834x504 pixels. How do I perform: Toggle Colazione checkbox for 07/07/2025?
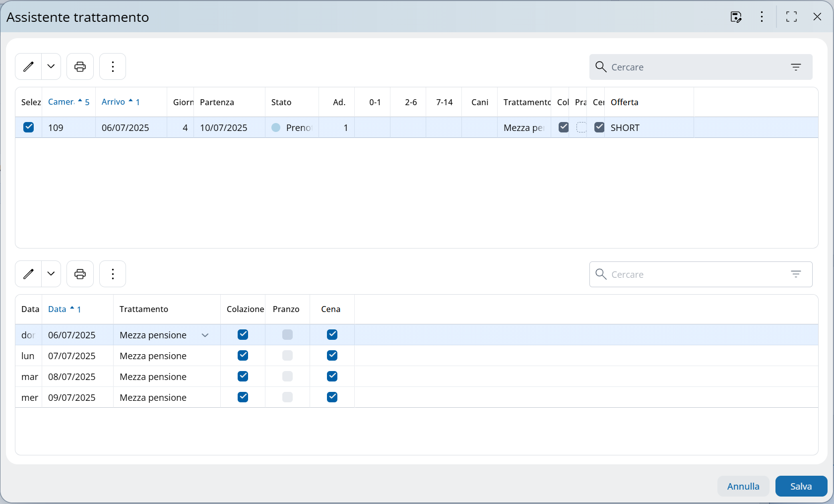tap(243, 356)
